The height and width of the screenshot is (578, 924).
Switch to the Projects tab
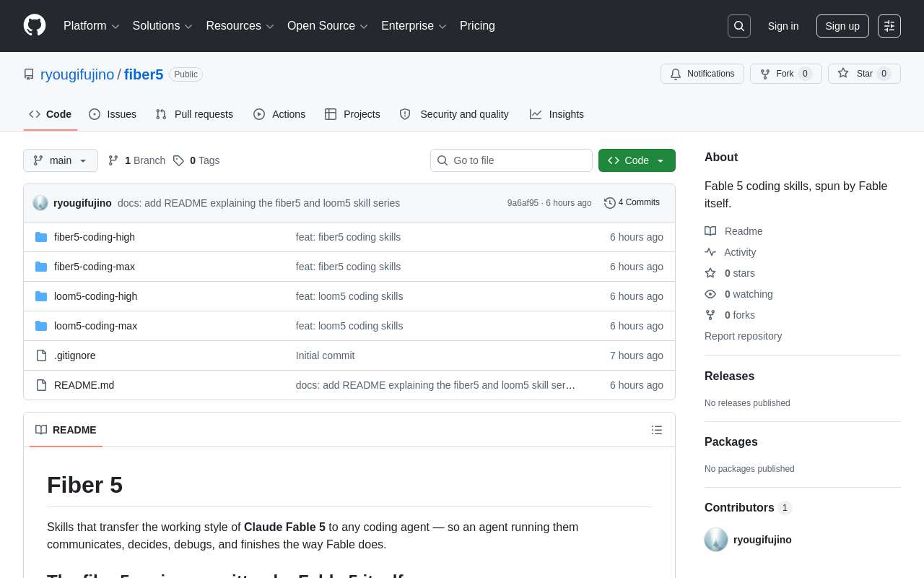352,114
